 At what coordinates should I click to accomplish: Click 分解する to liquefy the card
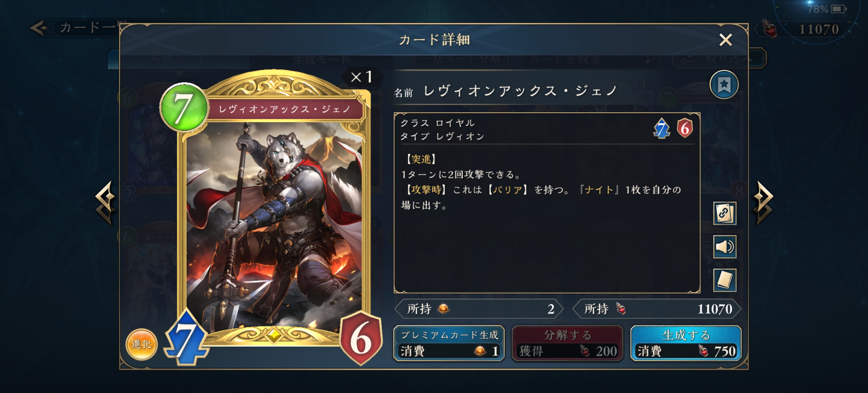pos(567,343)
